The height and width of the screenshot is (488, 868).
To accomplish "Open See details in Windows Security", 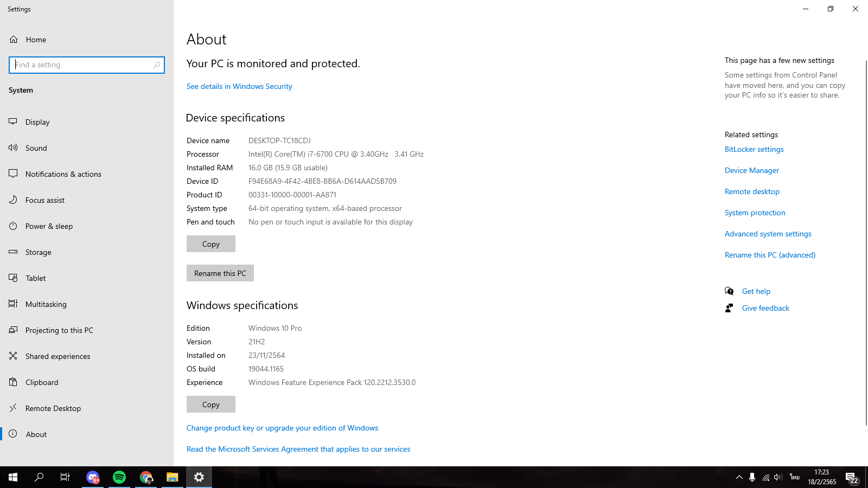I will pyautogui.click(x=239, y=86).
